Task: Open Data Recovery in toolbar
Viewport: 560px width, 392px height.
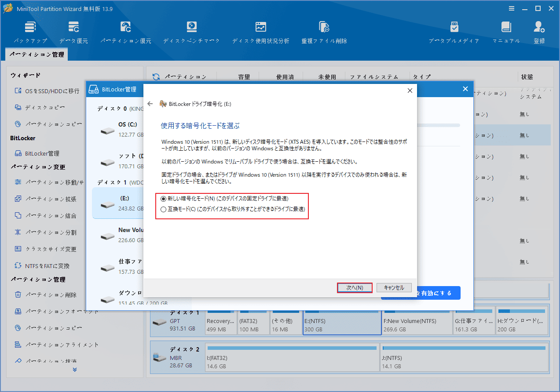Action: pos(73,27)
